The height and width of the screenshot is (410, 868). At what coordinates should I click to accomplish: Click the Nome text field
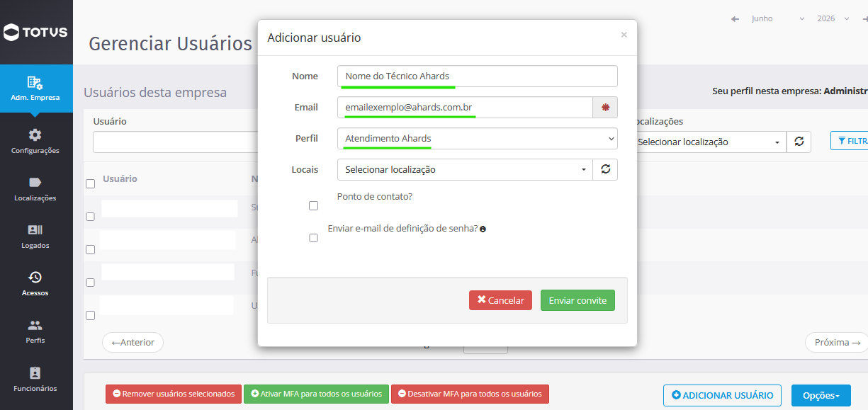coord(478,76)
